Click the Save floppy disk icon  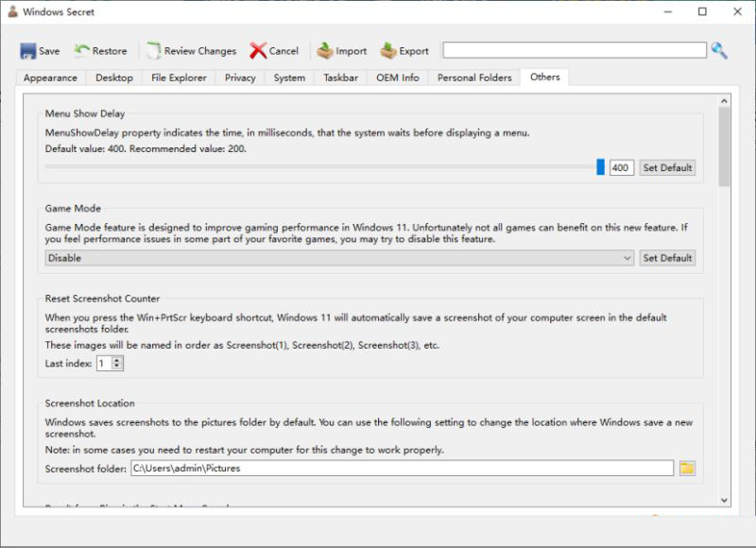[x=28, y=51]
